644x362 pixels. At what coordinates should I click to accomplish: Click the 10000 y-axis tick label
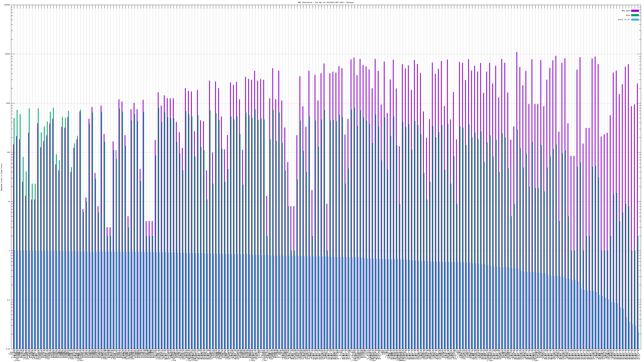[x=8, y=54]
